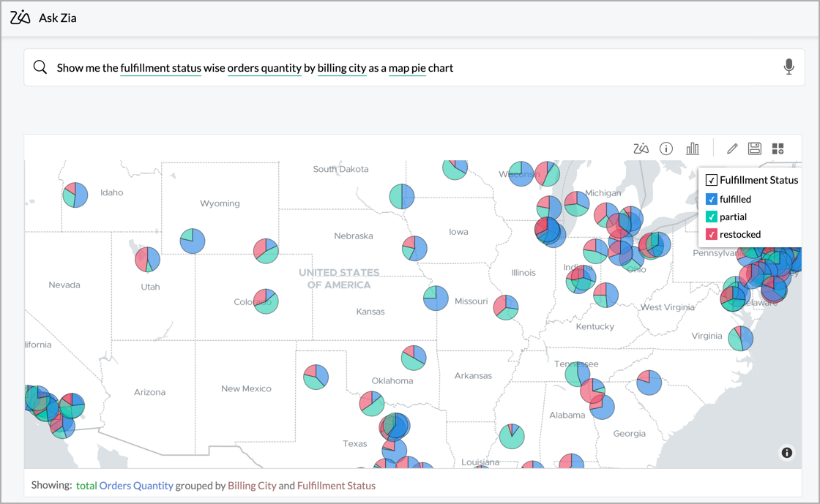Click the Ask Zia logo

(x=20, y=18)
